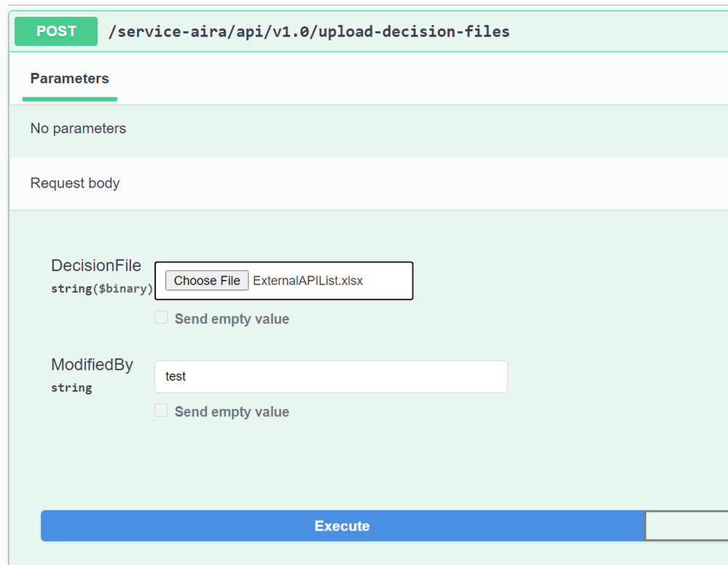Click the string($binary) type label

coord(101,289)
